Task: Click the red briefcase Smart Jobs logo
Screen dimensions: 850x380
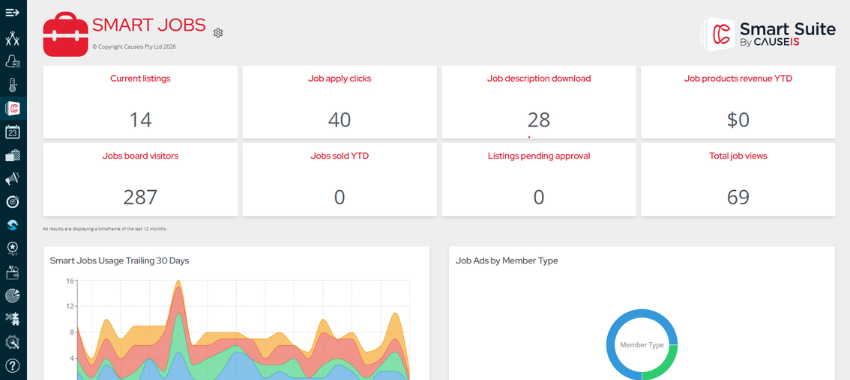Action: tap(66, 34)
